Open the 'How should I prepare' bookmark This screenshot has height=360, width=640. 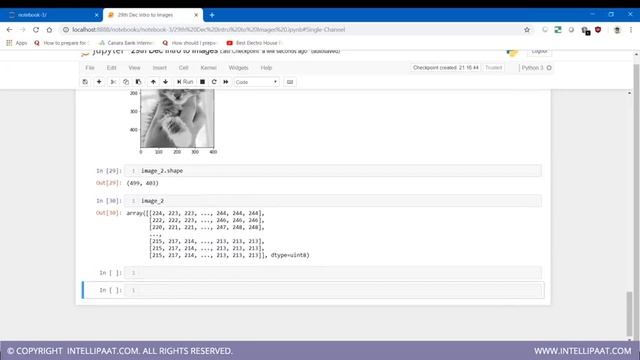(190, 43)
